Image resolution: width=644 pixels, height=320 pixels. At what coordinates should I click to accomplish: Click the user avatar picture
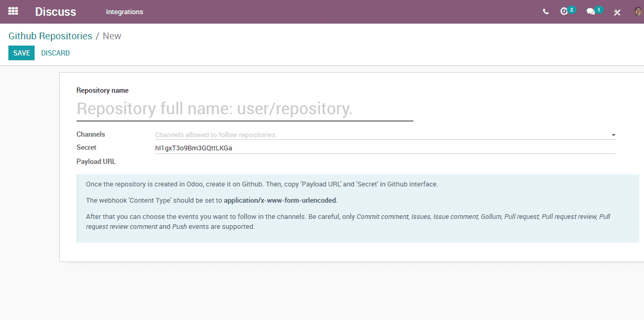coord(638,12)
